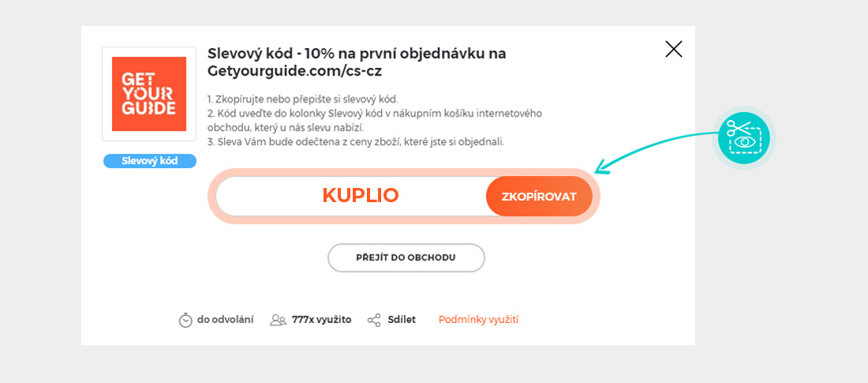Screen dimensions: 868x383
Task: Click the Slevový kód - 10% heading line
Action: point(357,54)
